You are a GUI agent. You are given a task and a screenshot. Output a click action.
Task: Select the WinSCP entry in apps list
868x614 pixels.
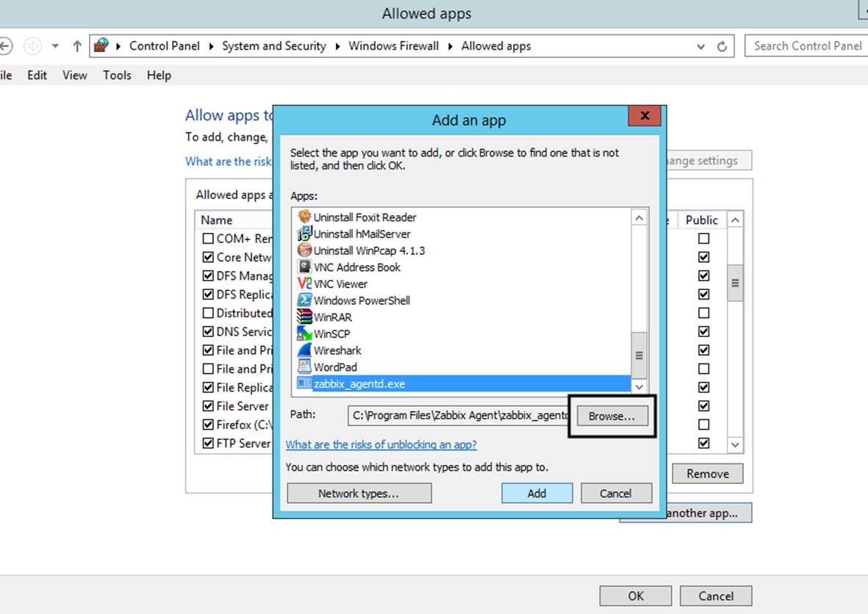(x=331, y=333)
